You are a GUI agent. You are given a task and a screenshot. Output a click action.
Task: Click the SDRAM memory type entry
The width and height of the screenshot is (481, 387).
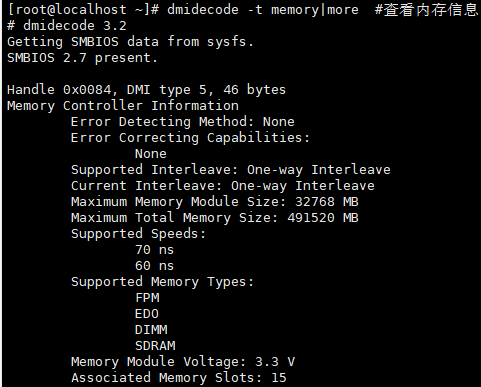click(x=155, y=346)
